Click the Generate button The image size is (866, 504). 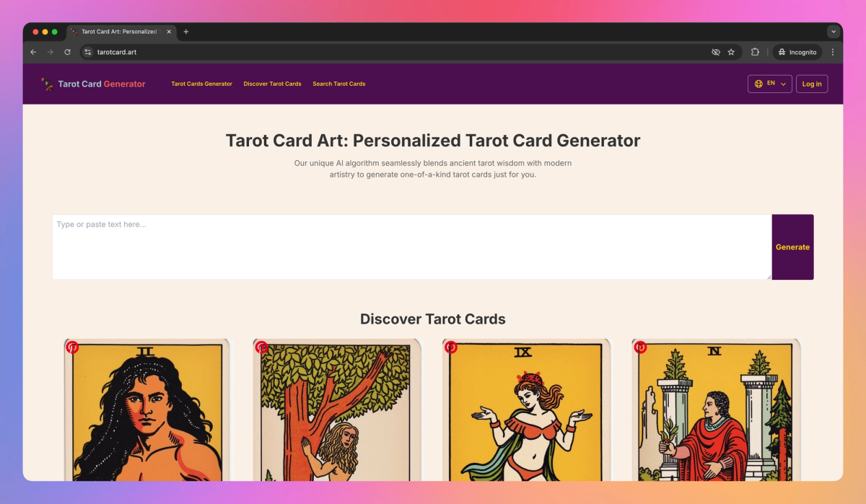tap(792, 247)
